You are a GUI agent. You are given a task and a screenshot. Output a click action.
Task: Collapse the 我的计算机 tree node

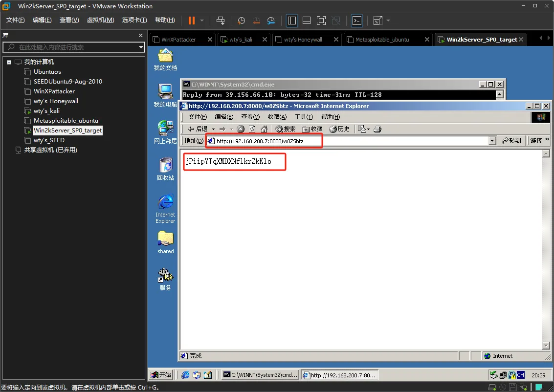[9, 62]
